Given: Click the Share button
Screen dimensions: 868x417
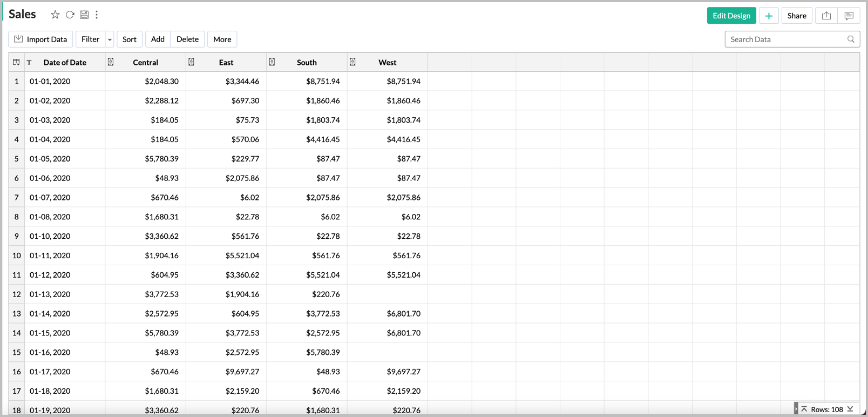Looking at the screenshot, I should pos(797,16).
